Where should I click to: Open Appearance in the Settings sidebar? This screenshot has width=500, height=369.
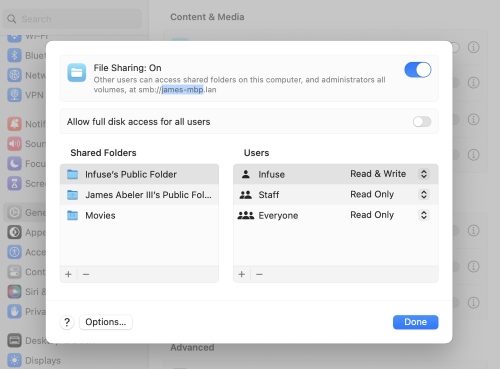coord(27,232)
